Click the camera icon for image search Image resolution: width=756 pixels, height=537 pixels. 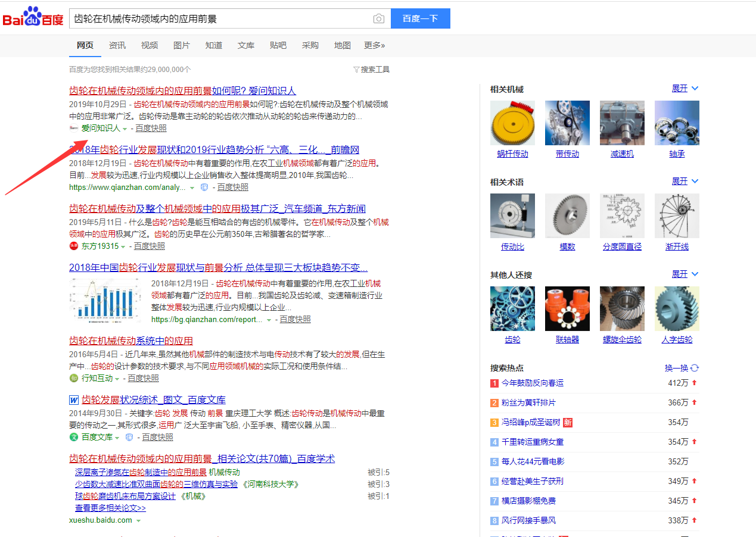pyautogui.click(x=379, y=18)
